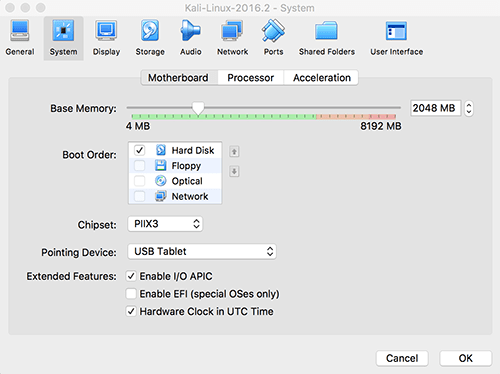Click the Cancel button

tap(402, 358)
